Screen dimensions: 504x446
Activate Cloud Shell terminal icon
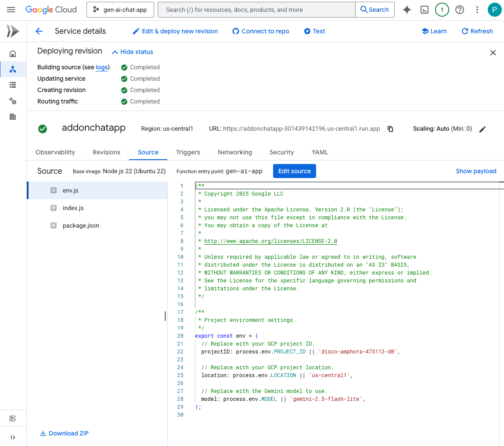(x=424, y=10)
